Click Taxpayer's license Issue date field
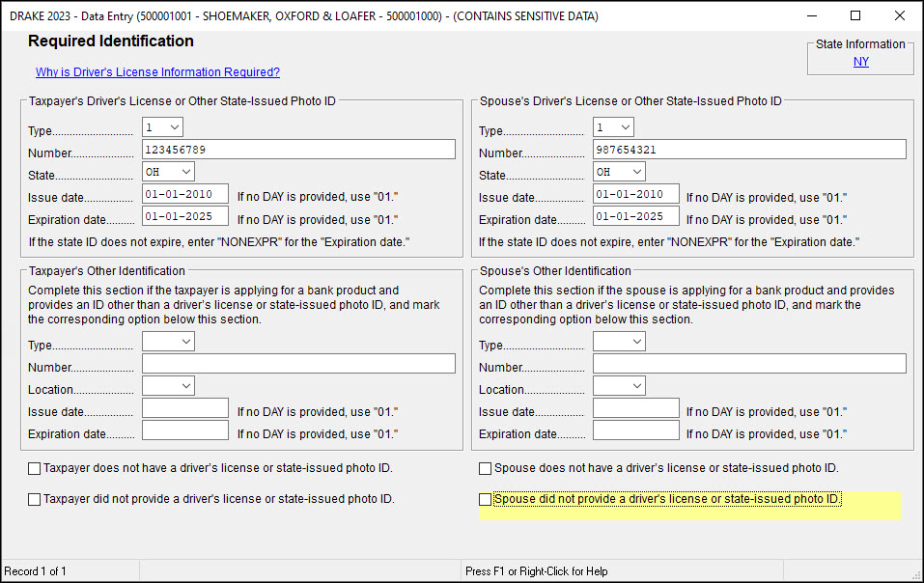Screen dimensions: 924x583 click(x=185, y=194)
